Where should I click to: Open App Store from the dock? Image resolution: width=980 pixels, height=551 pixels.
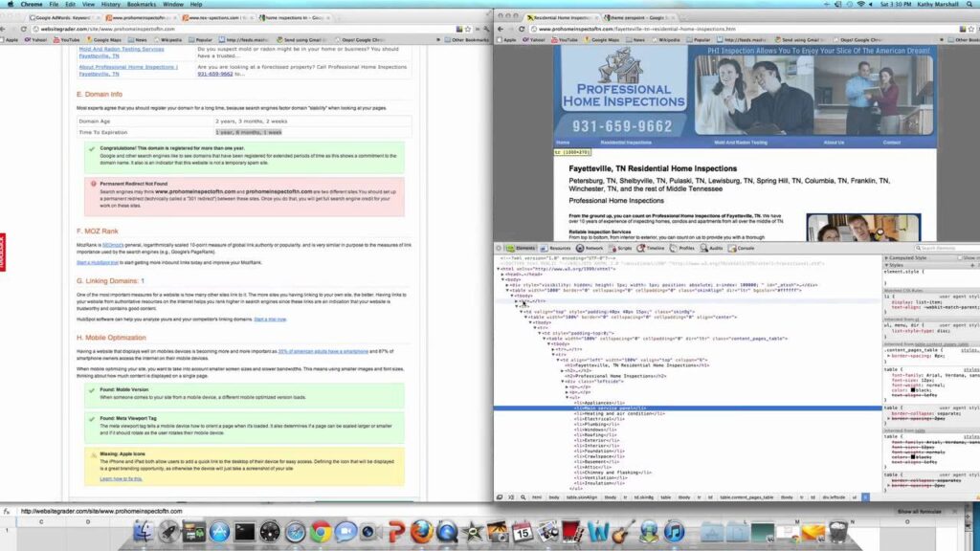pyautogui.click(x=219, y=532)
